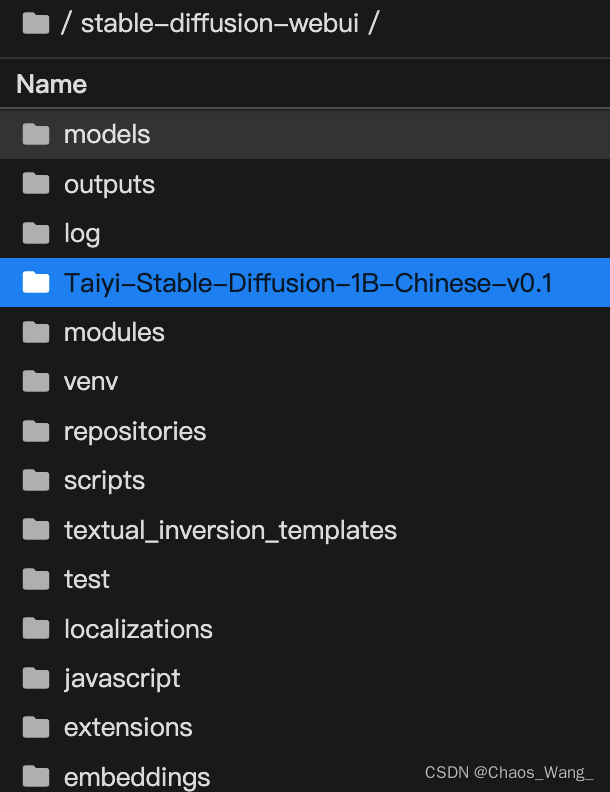Click the extensions folder icon
The image size is (610, 792).
[x=36, y=728]
